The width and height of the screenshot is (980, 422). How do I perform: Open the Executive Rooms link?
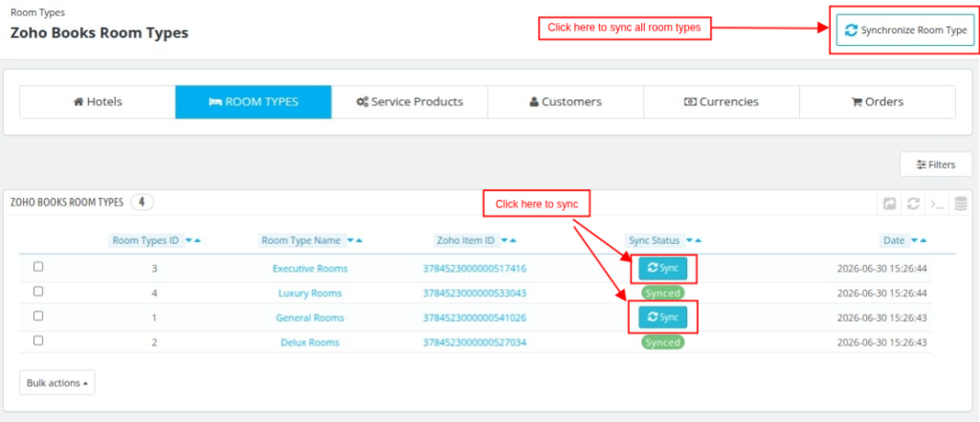tap(310, 269)
